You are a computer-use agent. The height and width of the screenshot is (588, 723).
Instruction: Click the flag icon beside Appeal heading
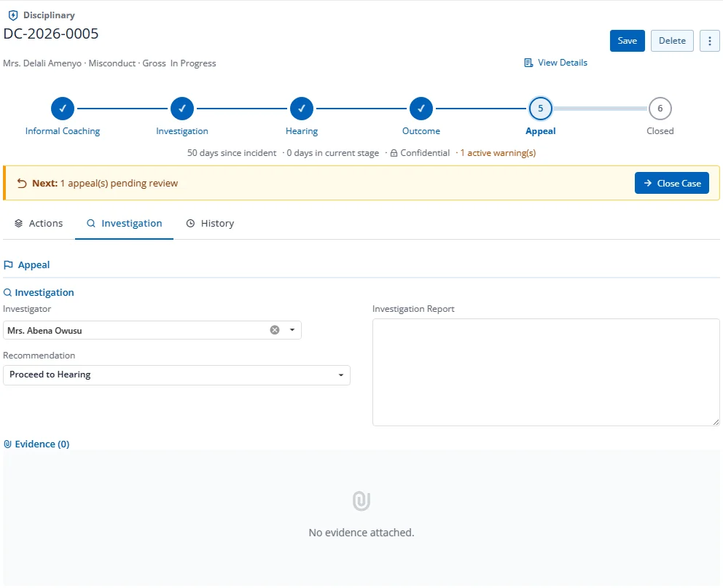[x=8, y=265]
